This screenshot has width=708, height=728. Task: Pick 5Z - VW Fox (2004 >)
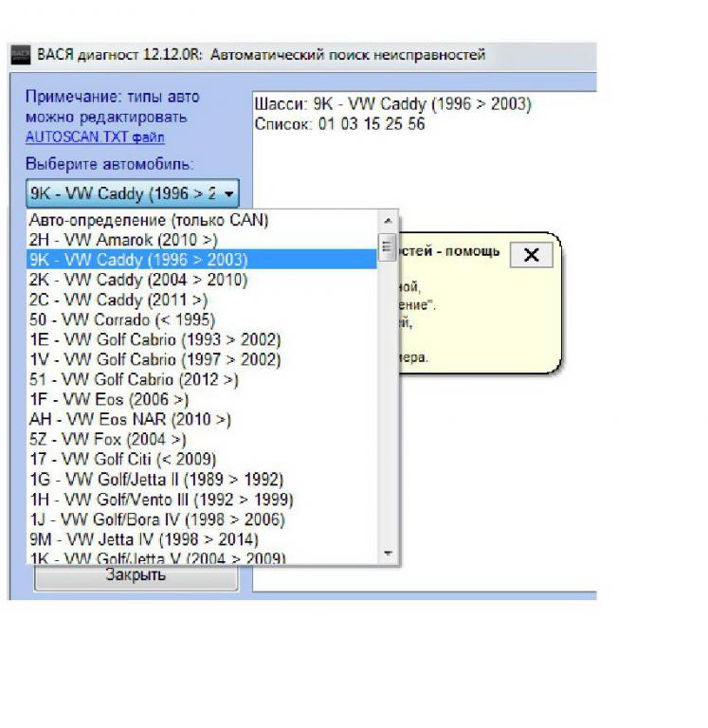point(202,440)
